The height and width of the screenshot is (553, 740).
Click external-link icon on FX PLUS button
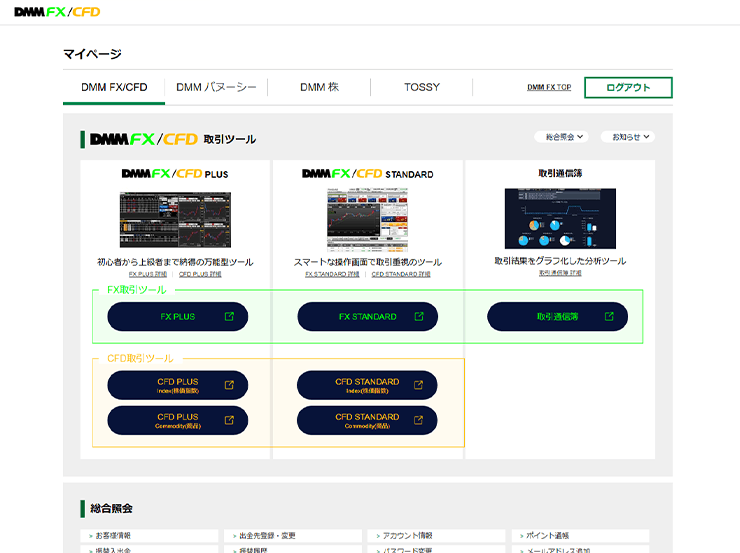coord(229,317)
